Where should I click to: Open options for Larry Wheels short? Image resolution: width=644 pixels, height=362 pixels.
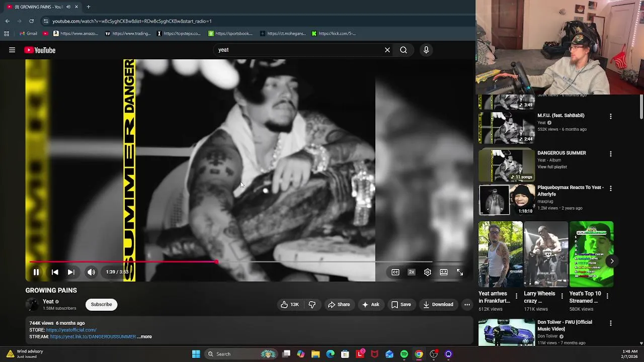click(x=562, y=296)
